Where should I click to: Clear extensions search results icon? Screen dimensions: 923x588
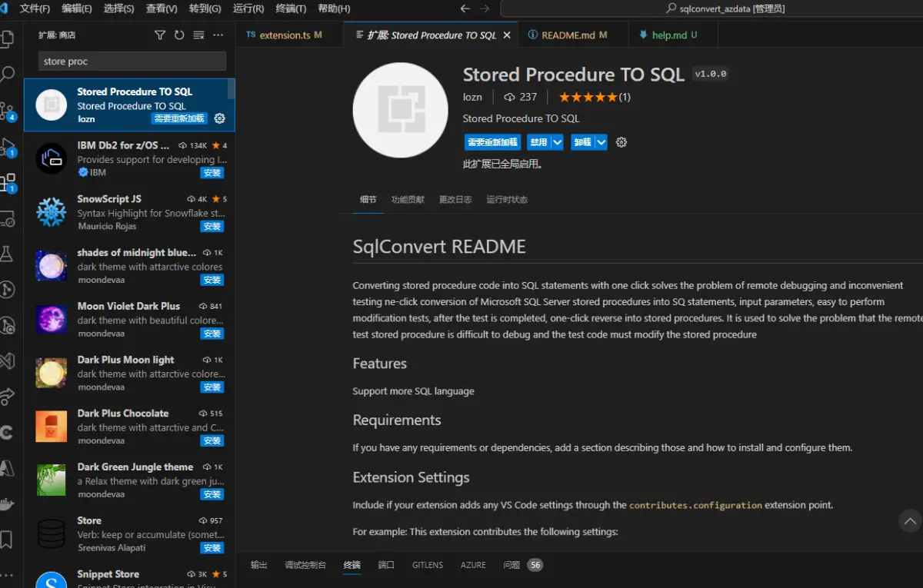[x=198, y=35]
